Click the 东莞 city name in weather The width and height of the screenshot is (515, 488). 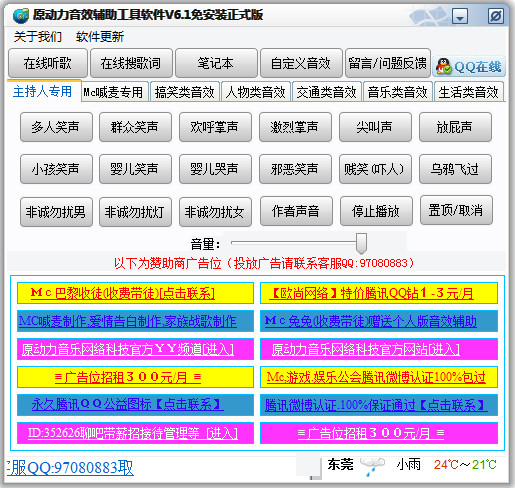point(340,464)
